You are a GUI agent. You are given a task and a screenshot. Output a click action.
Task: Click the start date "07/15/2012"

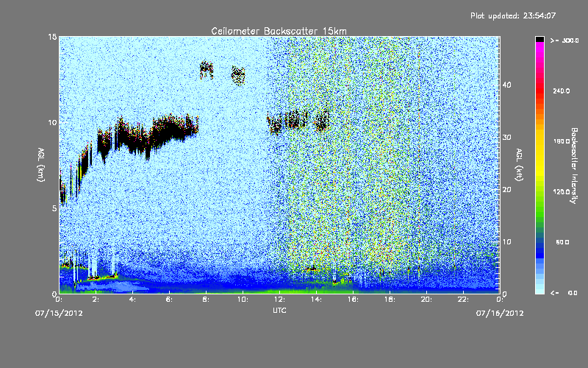click(59, 314)
